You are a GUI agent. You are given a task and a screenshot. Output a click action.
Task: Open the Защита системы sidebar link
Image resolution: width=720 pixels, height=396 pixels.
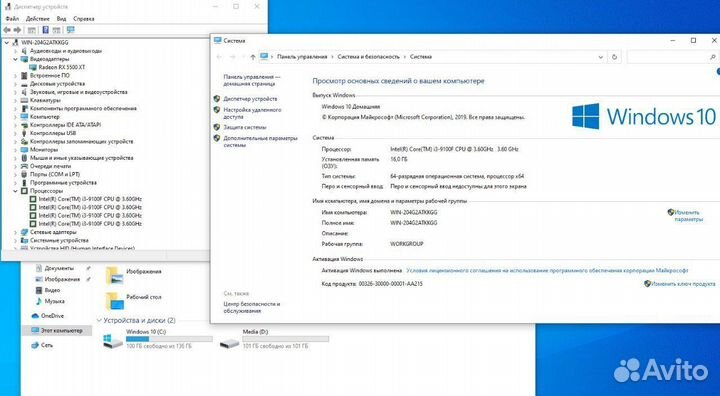tap(245, 127)
